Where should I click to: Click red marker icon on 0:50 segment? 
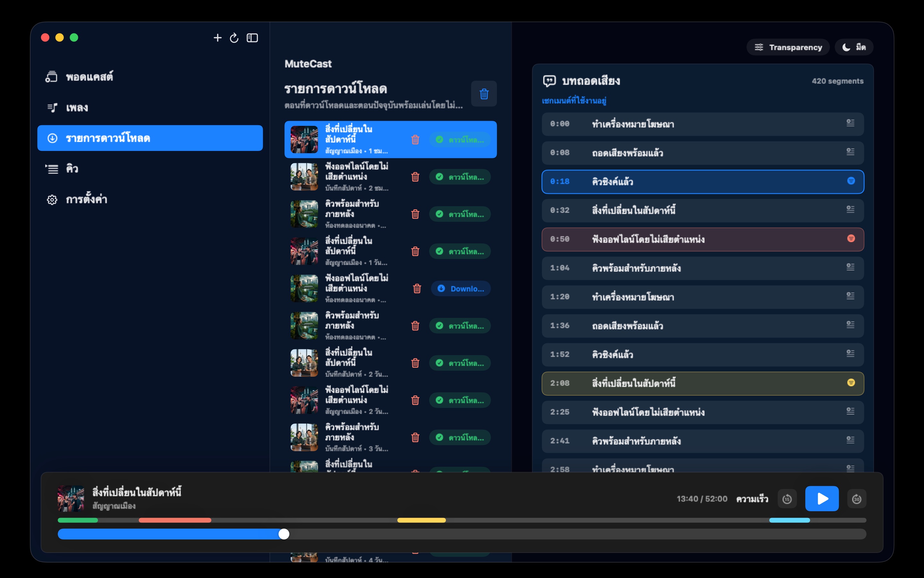click(851, 239)
